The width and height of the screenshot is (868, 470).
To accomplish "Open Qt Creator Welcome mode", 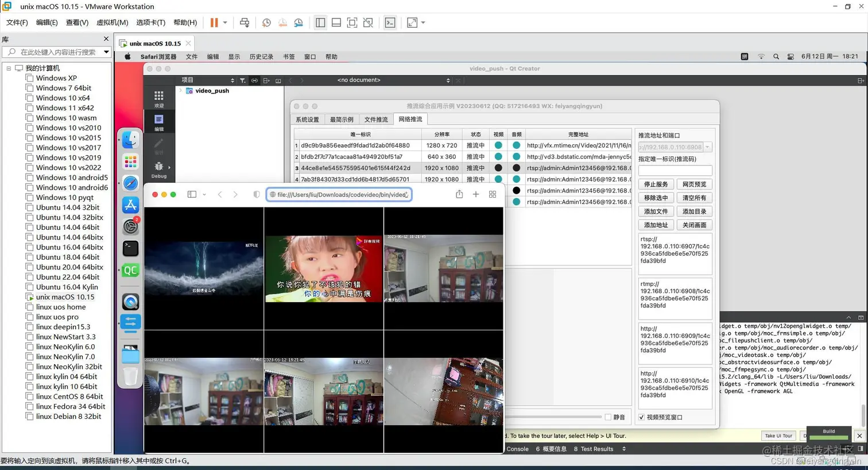I will click(x=159, y=99).
